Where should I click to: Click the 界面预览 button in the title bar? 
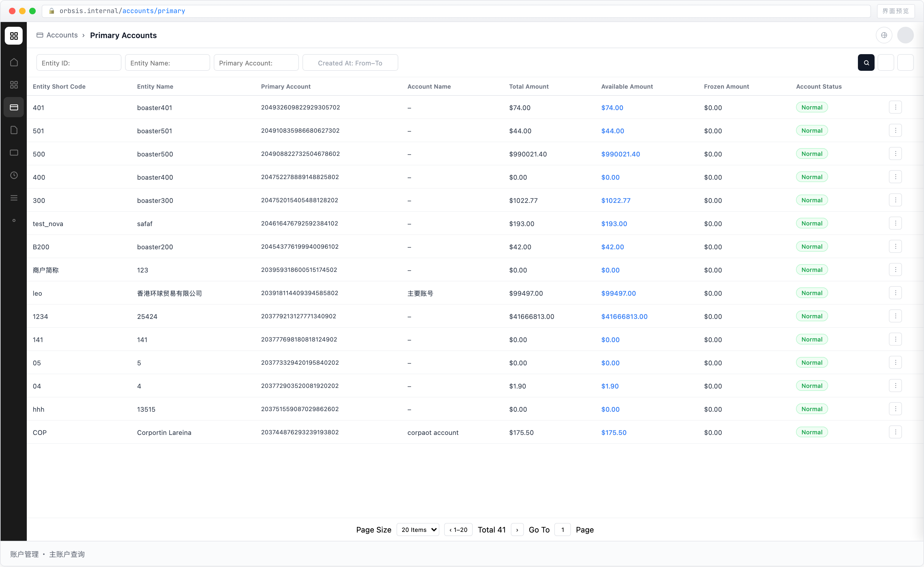point(896,11)
